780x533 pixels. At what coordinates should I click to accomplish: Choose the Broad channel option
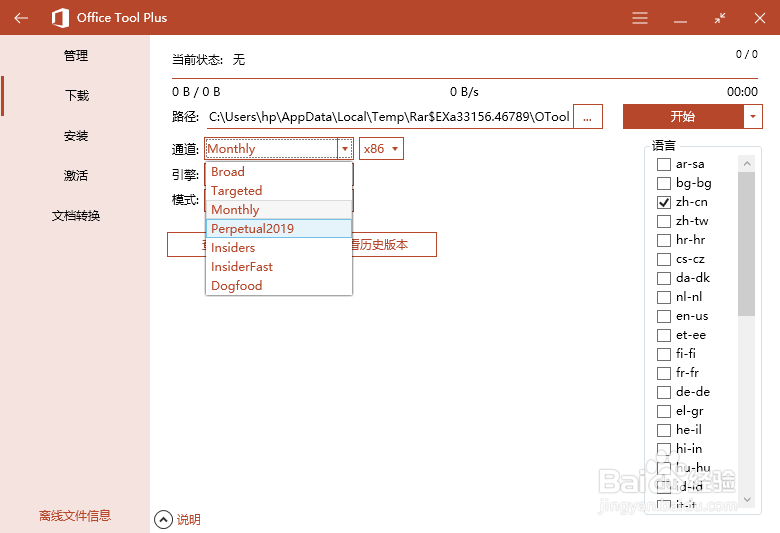[279, 172]
